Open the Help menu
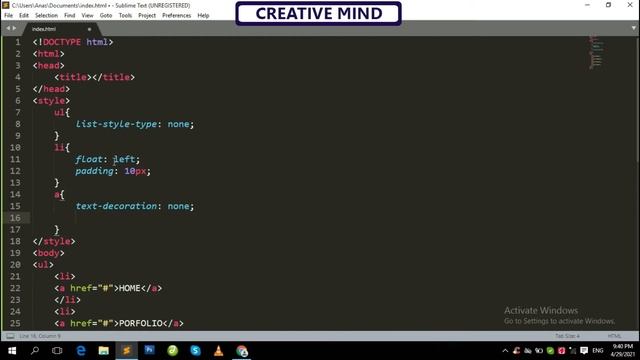Viewport: 640px width, 360px height. (x=203, y=16)
